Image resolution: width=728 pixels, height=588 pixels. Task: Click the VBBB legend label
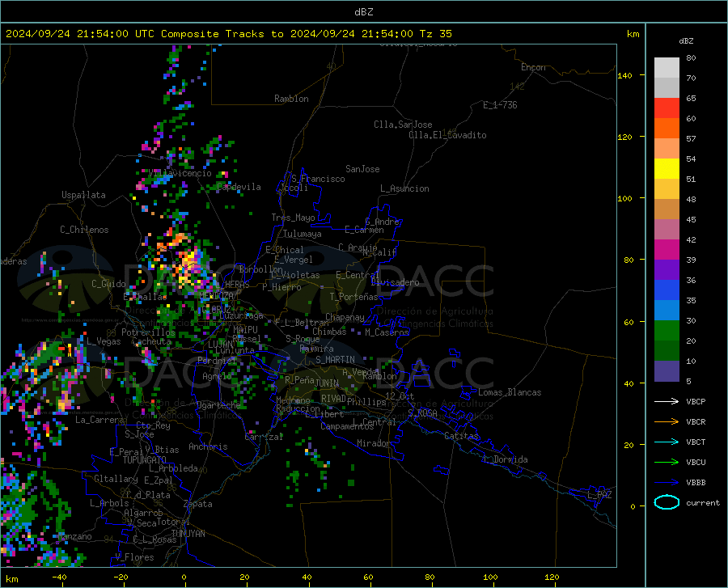[696, 483]
